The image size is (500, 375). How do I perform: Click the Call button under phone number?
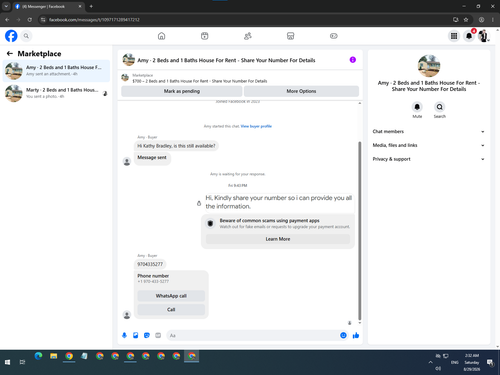[171, 309]
